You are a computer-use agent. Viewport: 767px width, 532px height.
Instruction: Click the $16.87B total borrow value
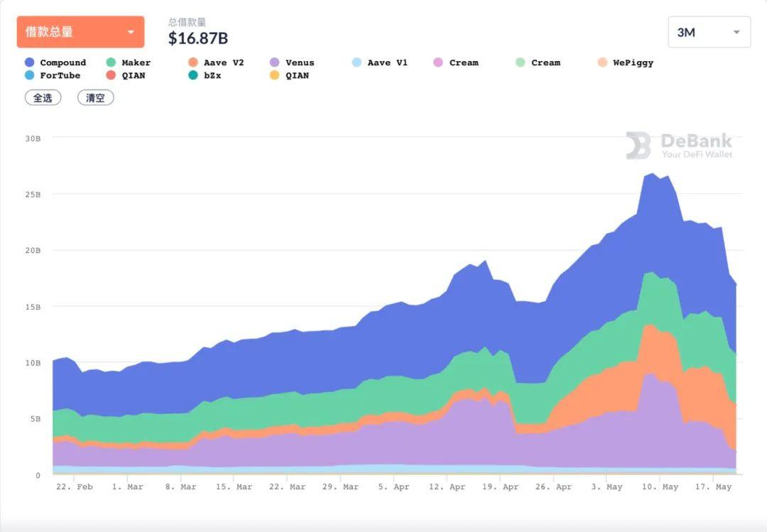tap(198, 38)
